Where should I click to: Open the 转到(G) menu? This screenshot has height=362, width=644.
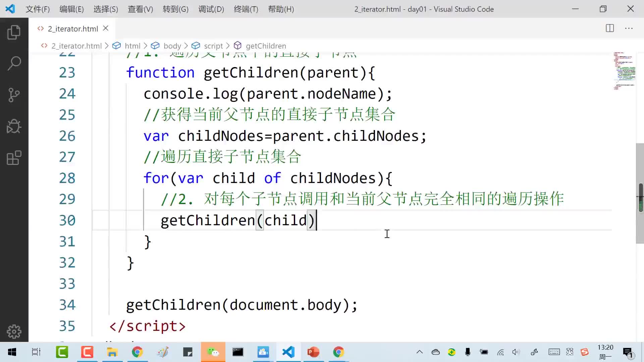[x=175, y=9]
